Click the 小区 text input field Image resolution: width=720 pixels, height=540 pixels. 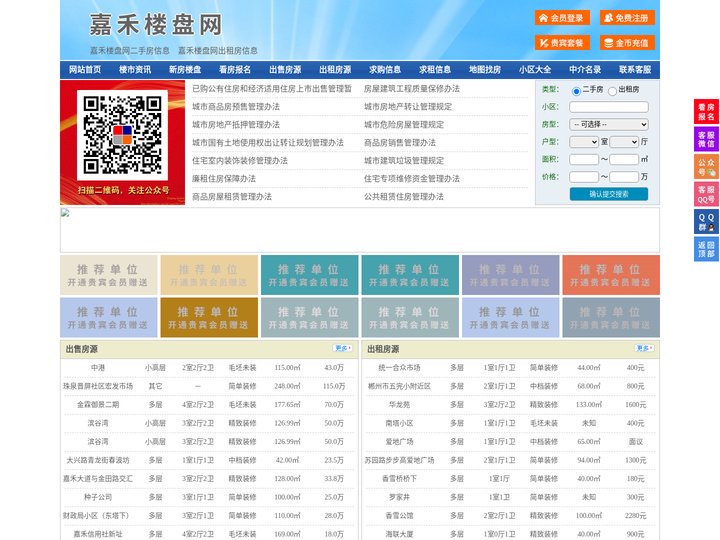[609, 107]
